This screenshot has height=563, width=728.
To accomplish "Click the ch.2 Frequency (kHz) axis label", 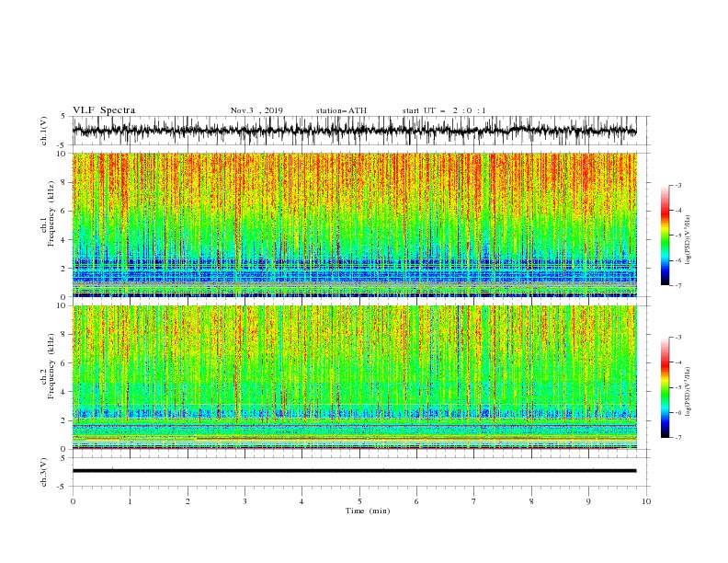I will point(48,366).
